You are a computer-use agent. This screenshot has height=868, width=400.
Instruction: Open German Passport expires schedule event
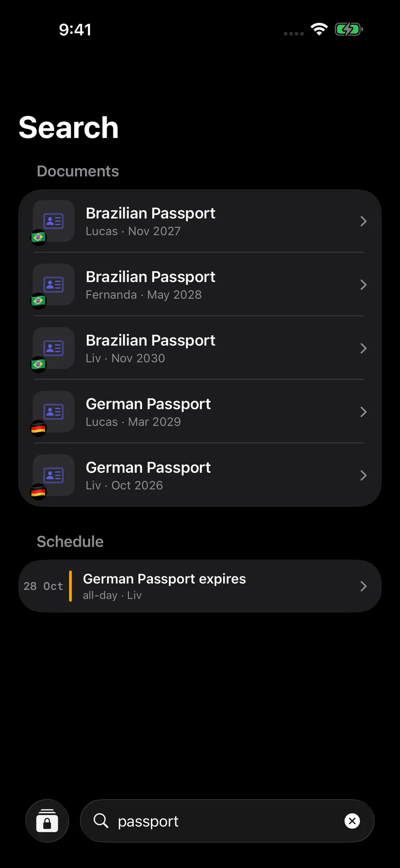pos(200,586)
